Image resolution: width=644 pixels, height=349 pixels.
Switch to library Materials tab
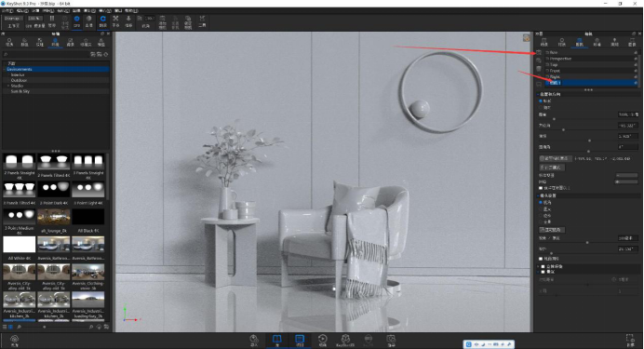coord(9,42)
